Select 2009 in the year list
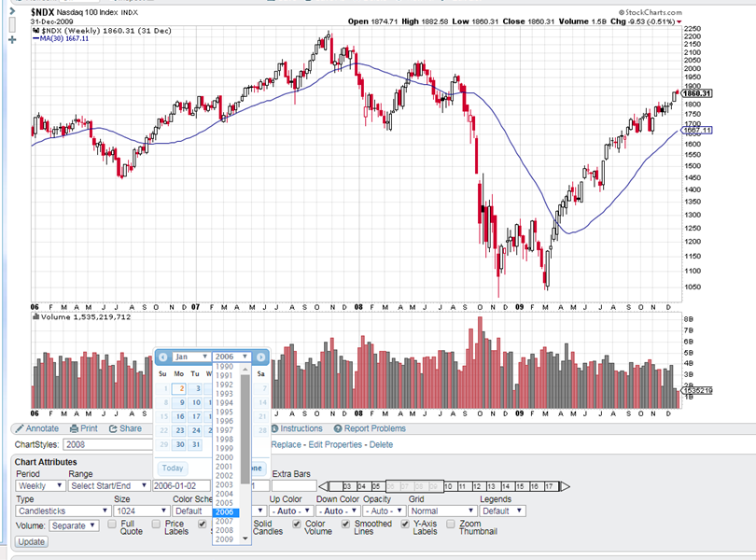 pyautogui.click(x=225, y=539)
